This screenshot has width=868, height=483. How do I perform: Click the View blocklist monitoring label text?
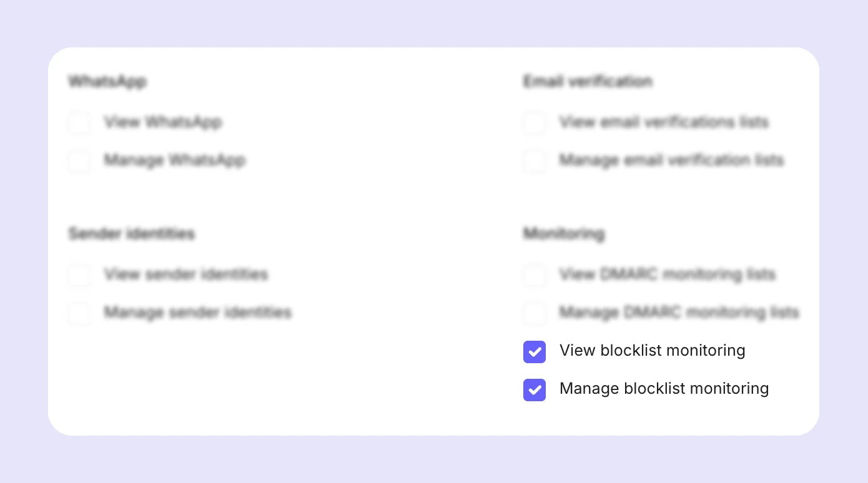[653, 351]
